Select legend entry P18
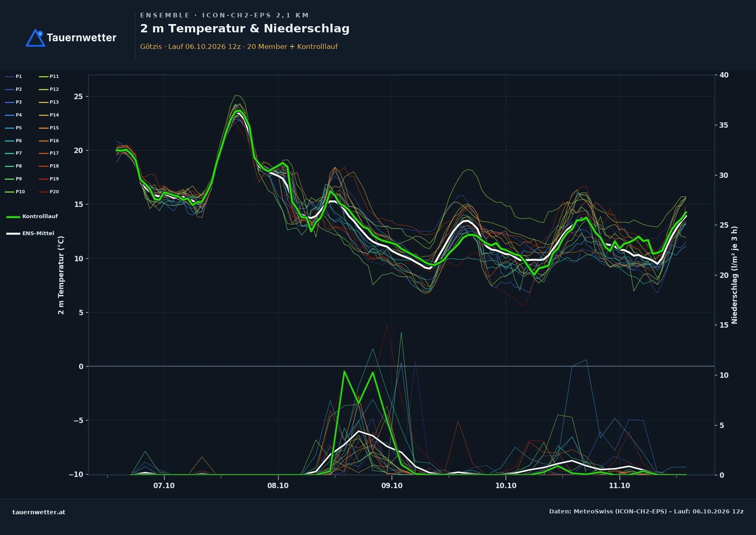The height and width of the screenshot is (535, 756). [x=49, y=166]
